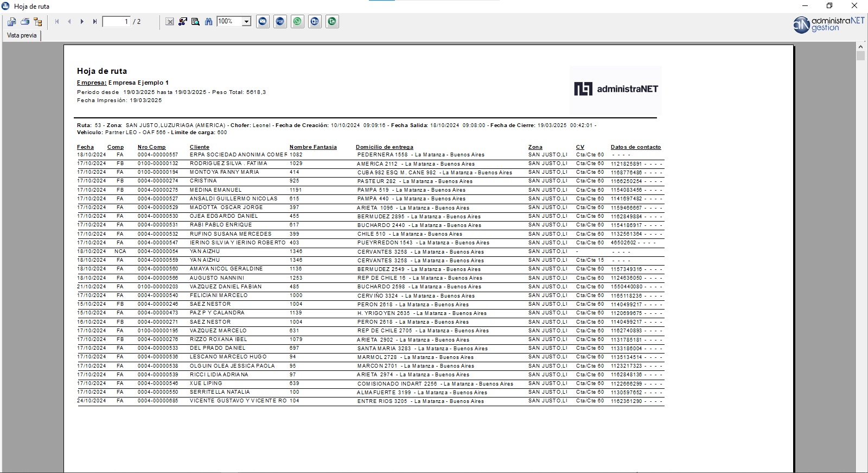Click the vertical scrollbar thumb
Screen dimensions: 868x473
click(x=861, y=56)
